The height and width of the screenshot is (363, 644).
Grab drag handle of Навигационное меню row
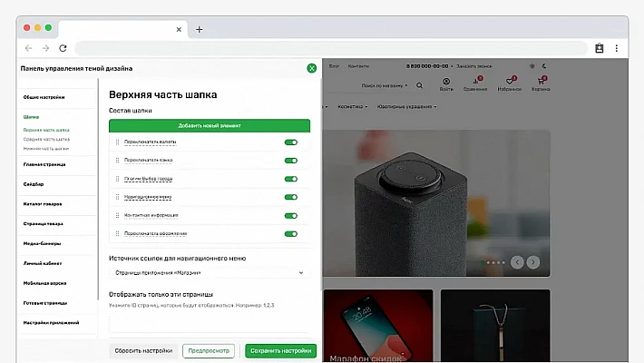(117, 197)
